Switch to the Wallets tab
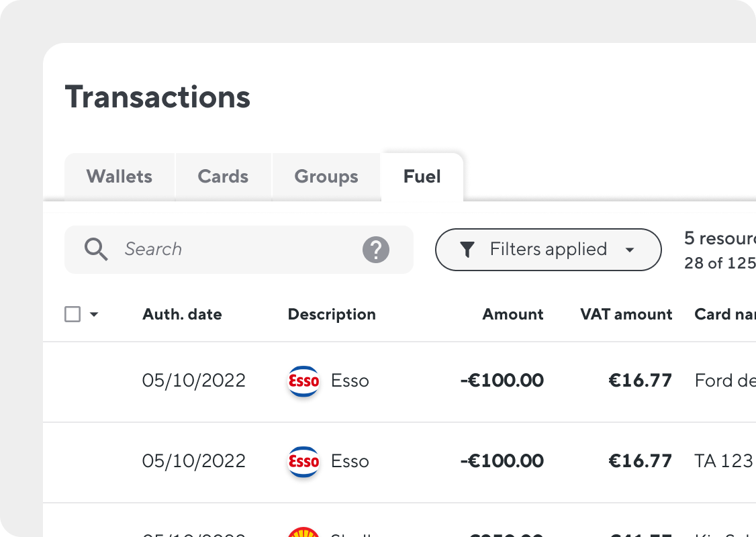 point(120,177)
